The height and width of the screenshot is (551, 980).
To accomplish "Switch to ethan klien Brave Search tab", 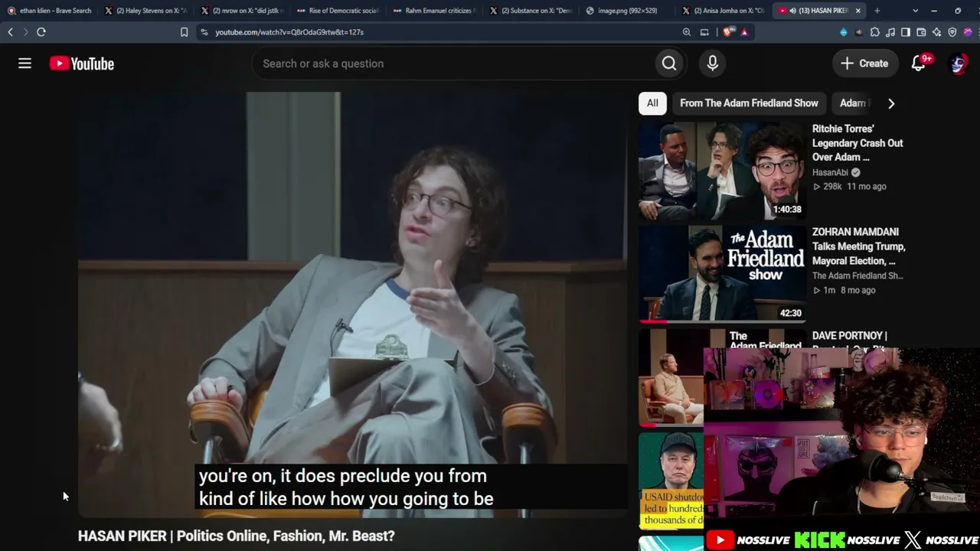I will point(49,11).
